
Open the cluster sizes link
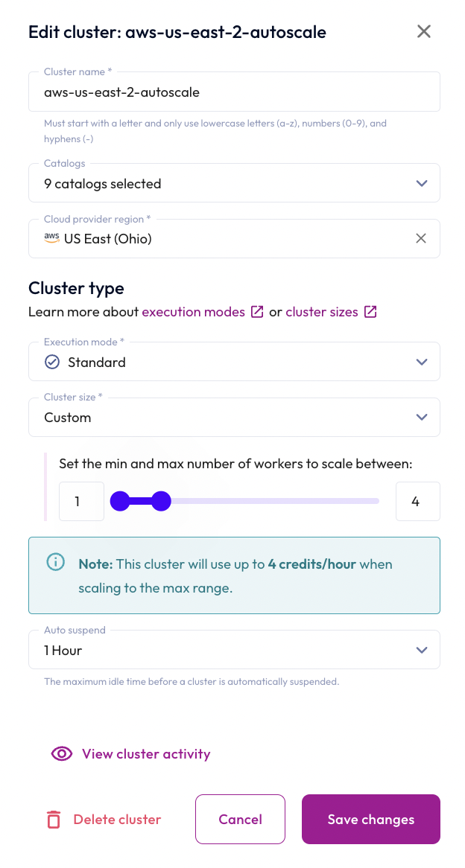coord(321,312)
